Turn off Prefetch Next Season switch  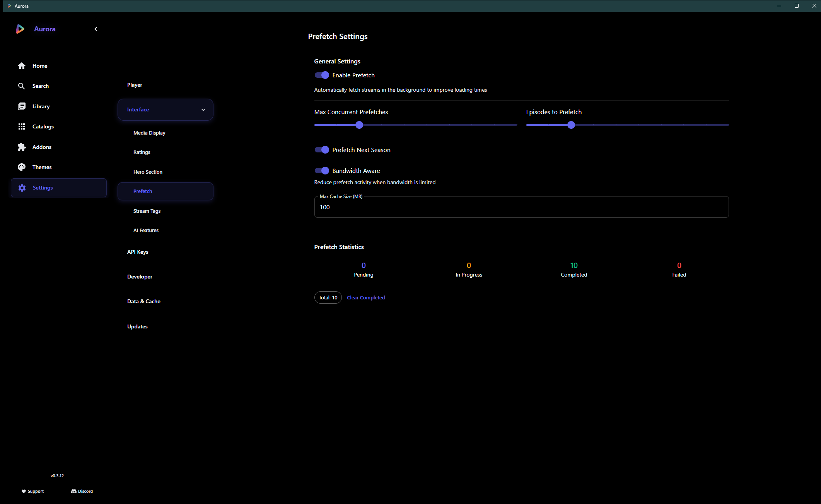[x=321, y=150]
